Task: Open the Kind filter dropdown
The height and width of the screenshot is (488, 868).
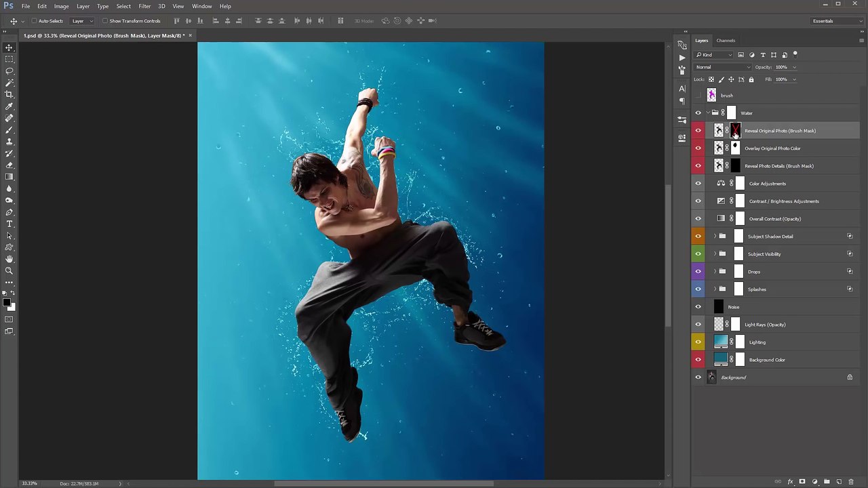Action: (x=715, y=55)
